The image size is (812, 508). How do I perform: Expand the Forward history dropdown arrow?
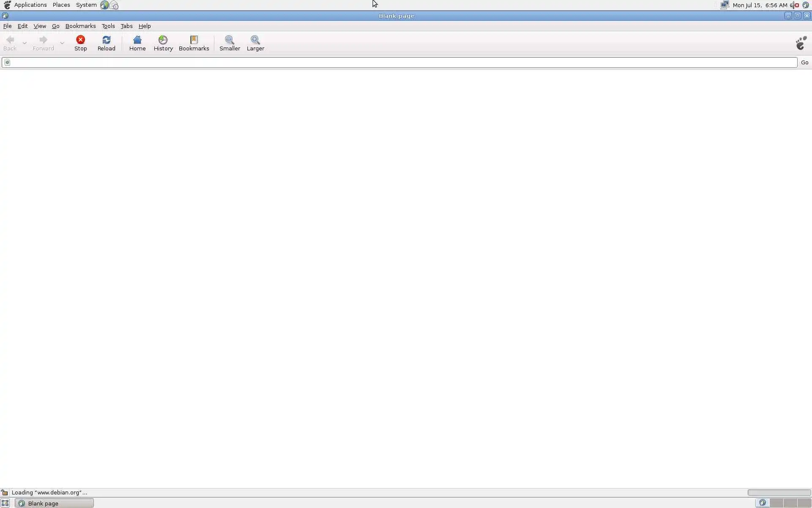pyautogui.click(x=62, y=43)
